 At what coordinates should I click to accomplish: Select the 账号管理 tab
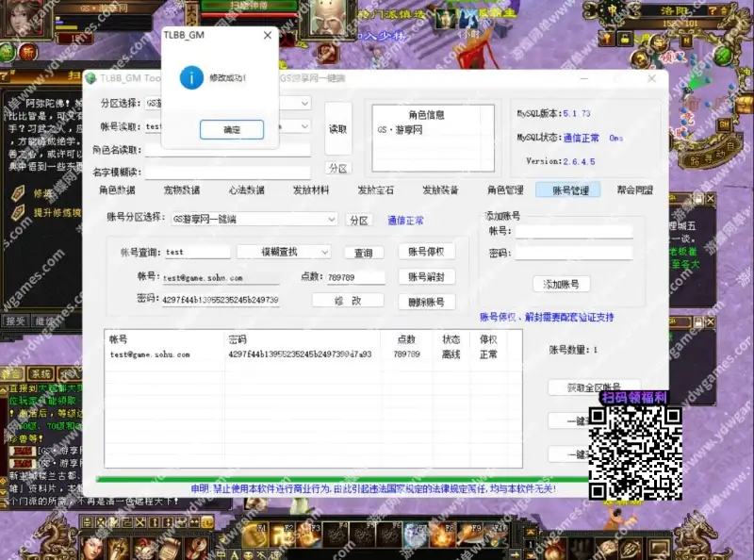pyautogui.click(x=568, y=190)
